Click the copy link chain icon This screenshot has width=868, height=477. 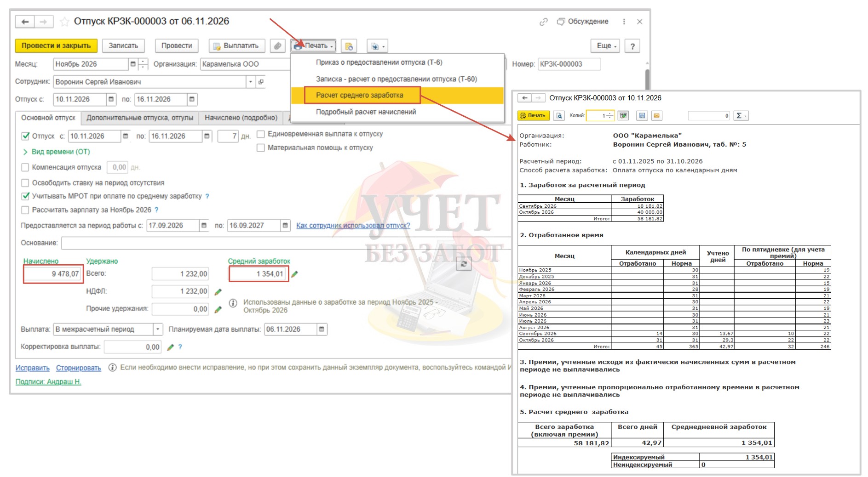coord(543,22)
